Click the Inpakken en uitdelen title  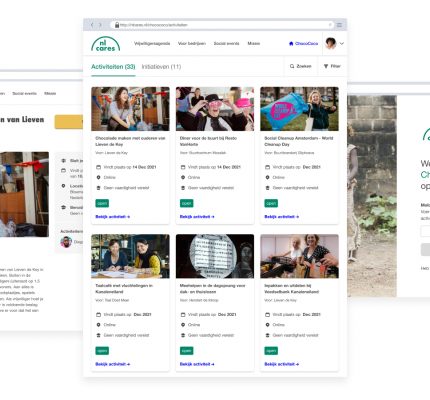pos(292,289)
